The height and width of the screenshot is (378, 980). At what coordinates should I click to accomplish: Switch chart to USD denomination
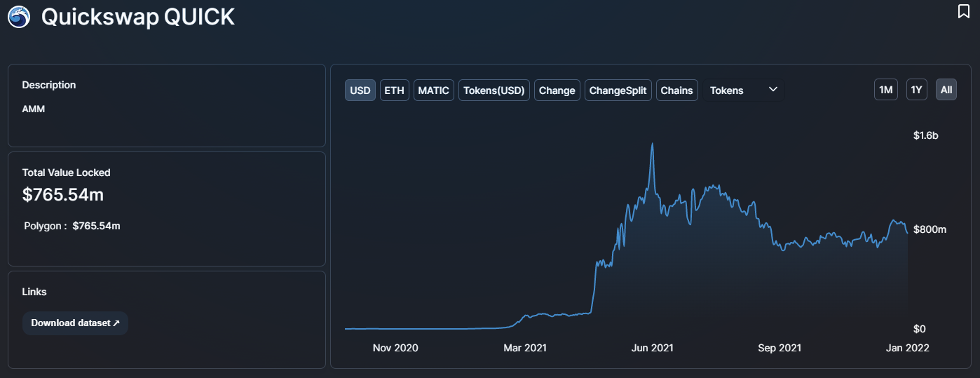360,90
